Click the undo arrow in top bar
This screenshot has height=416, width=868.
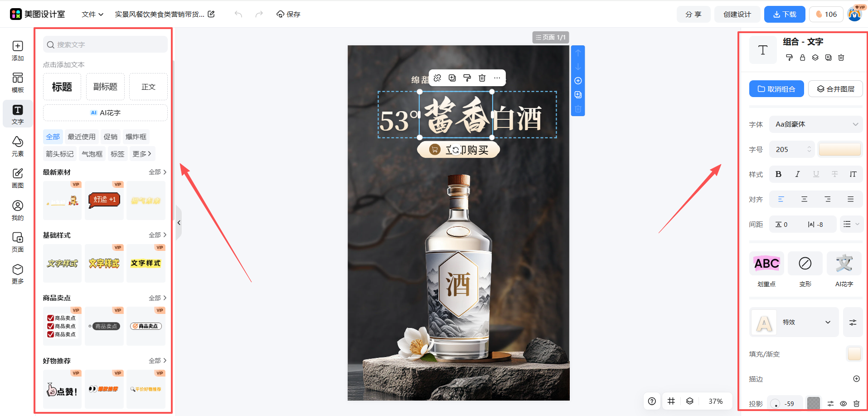click(238, 14)
